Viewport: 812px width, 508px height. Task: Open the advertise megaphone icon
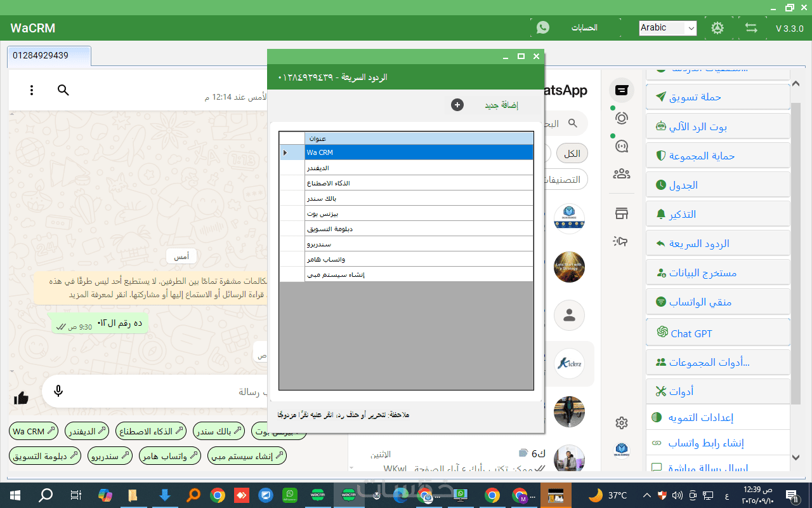pyautogui.click(x=621, y=241)
